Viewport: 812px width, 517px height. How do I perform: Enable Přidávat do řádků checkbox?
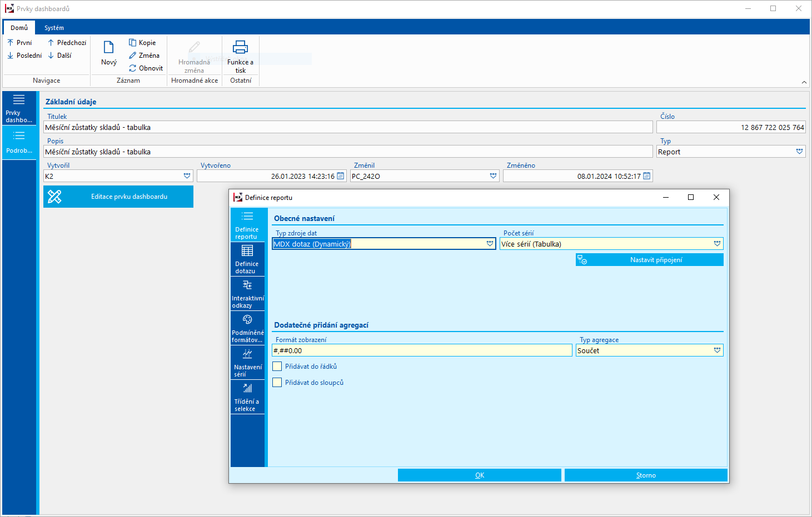point(277,367)
